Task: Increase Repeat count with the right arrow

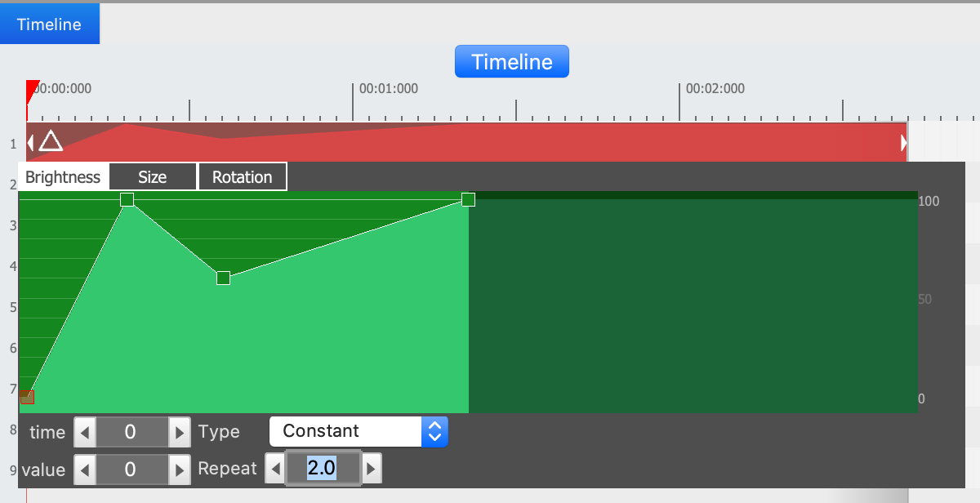Action: [x=371, y=469]
